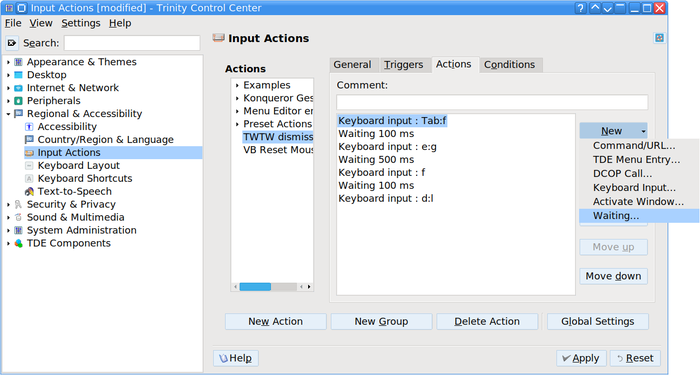This screenshot has height=376, width=700.
Task: Click into the Comment text field
Action: (492, 102)
